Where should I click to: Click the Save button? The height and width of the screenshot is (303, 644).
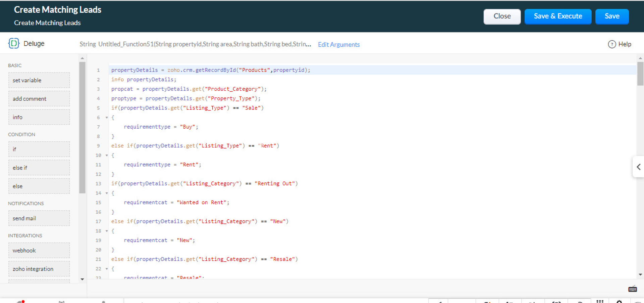(x=611, y=16)
